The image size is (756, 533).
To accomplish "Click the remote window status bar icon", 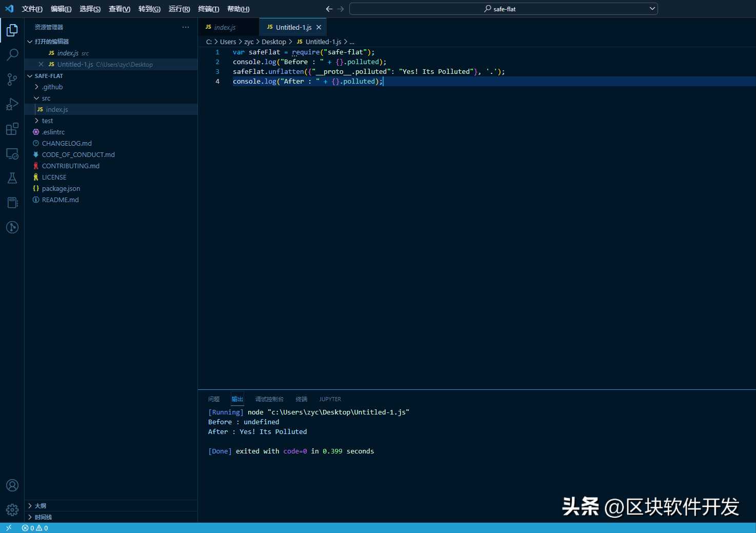I will click(x=8, y=528).
